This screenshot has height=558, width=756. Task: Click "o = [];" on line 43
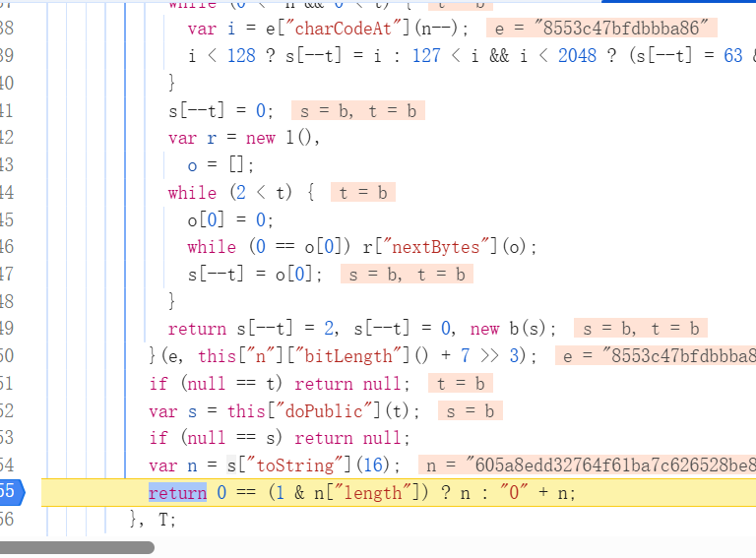tap(220, 165)
